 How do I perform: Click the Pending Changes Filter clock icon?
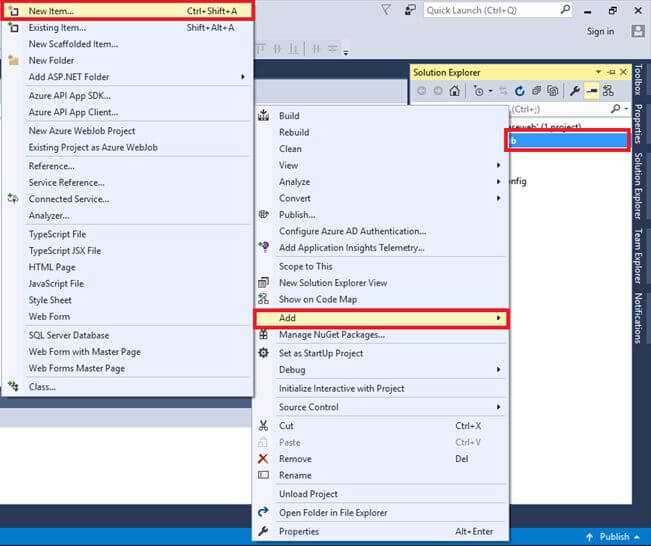pyautogui.click(x=478, y=91)
